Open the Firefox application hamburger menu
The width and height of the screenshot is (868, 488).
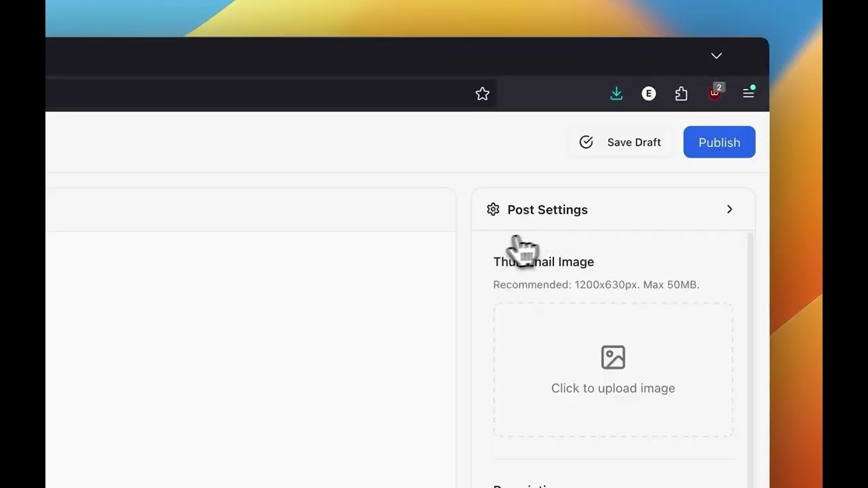tap(748, 93)
